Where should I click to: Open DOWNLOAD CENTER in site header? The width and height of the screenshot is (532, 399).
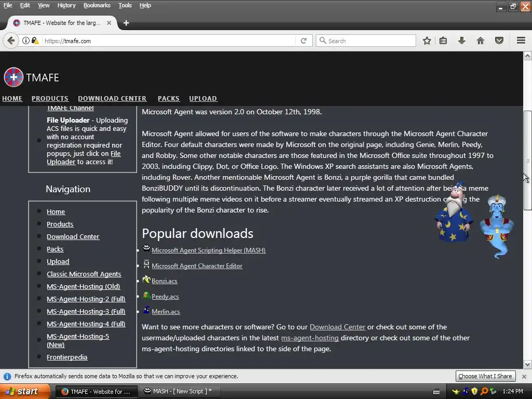(x=112, y=98)
